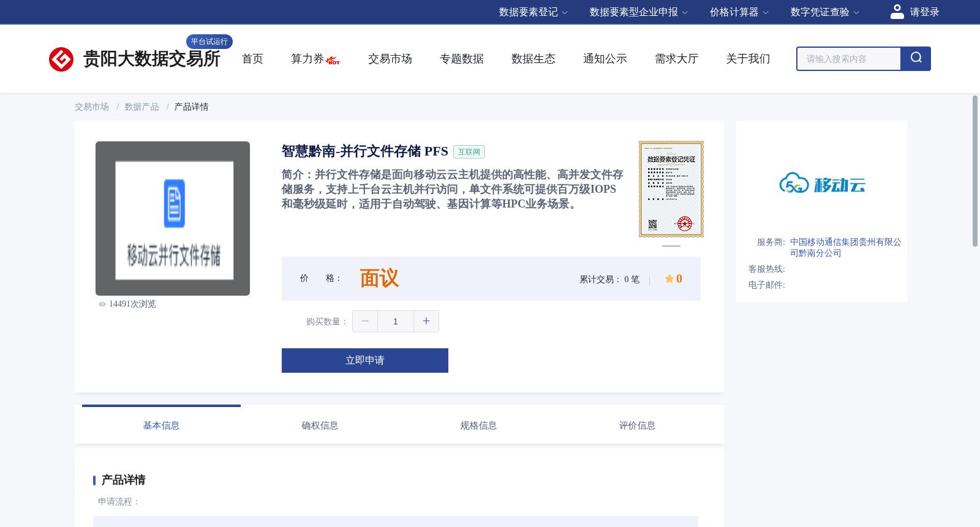Click the HOT badge beside 算力券
This screenshot has width=980, height=527.
click(x=333, y=61)
